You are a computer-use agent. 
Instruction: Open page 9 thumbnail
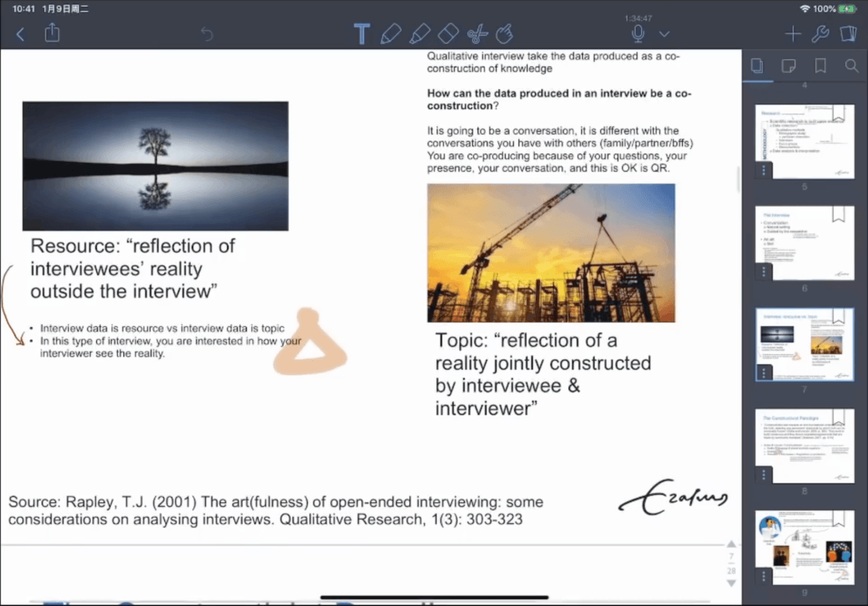(x=804, y=547)
